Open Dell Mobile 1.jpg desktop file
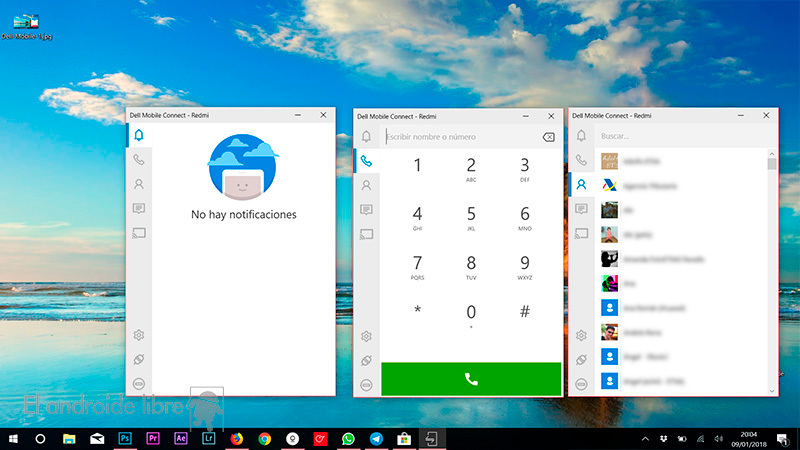This screenshot has height=450, width=800. (27, 27)
